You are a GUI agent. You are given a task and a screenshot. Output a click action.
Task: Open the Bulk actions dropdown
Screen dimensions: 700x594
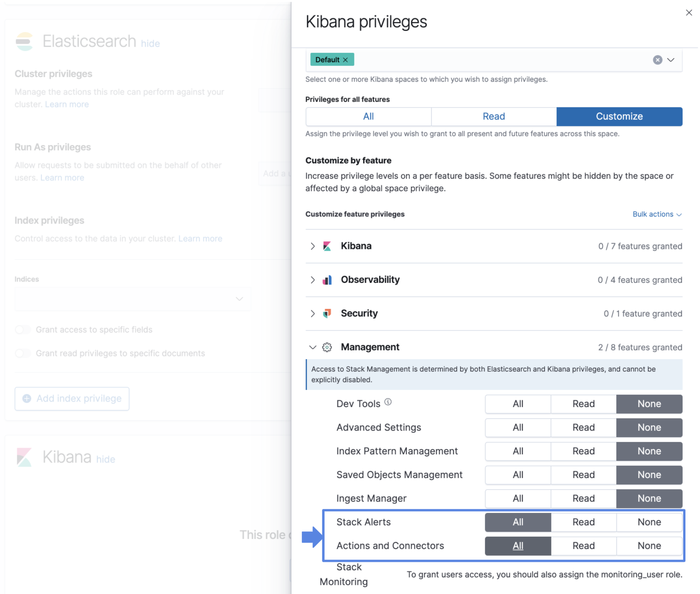[x=657, y=214]
